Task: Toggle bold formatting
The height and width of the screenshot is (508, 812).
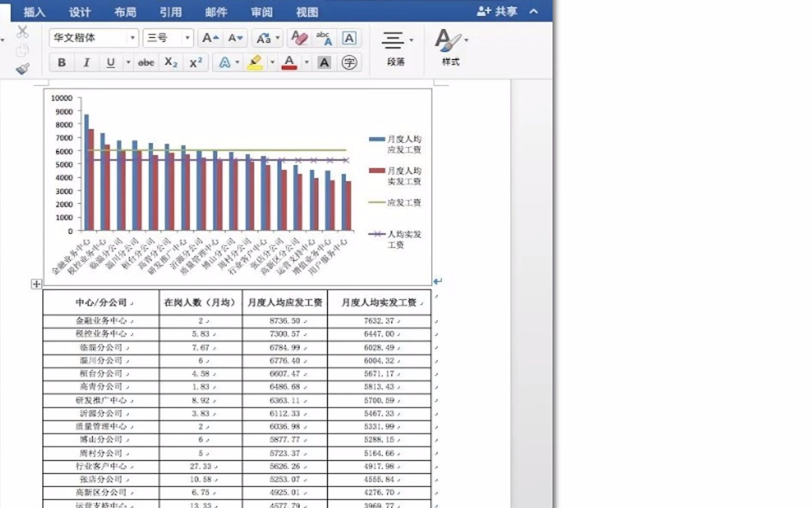Action: 62,63
